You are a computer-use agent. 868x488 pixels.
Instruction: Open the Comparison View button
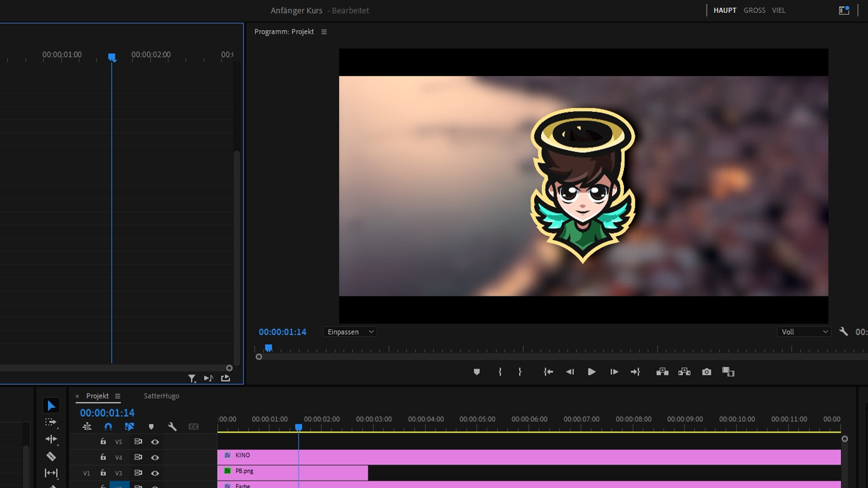point(728,372)
